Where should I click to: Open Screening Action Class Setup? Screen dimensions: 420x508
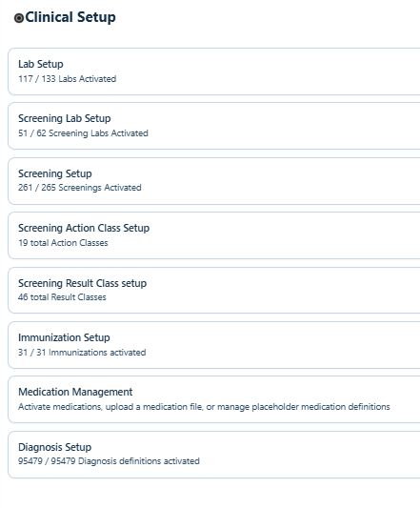(x=214, y=235)
